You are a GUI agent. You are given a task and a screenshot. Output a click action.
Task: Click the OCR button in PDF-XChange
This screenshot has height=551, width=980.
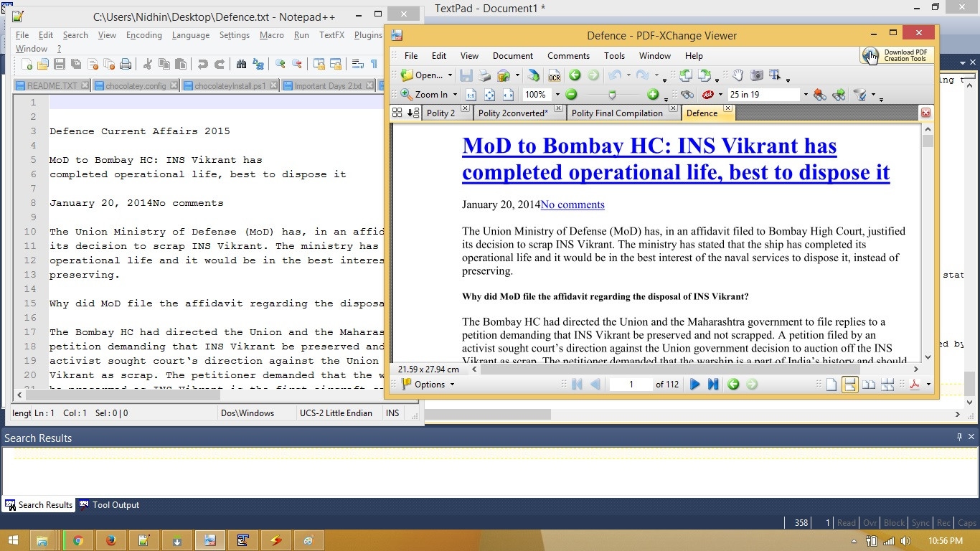point(555,75)
